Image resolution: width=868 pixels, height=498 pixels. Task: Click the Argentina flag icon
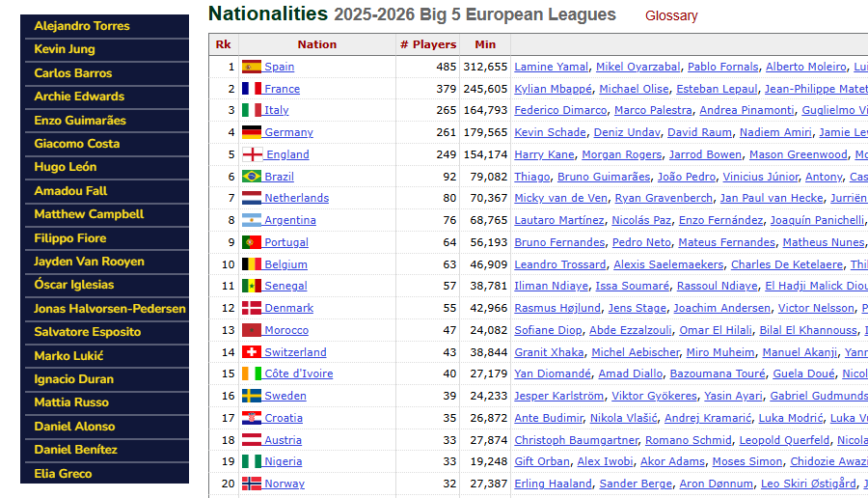[252, 220]
